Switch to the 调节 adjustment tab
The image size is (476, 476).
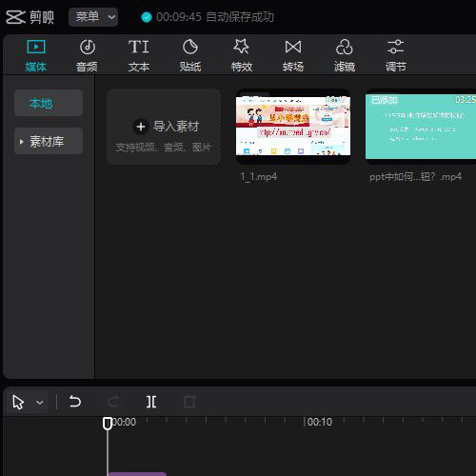point(395,55)
